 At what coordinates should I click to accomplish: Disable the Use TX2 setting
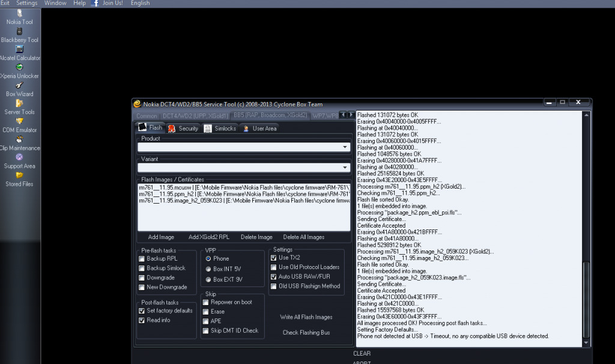pos(274,258)
